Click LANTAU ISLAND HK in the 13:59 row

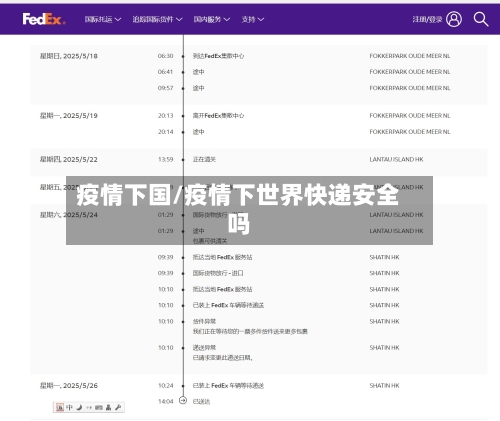(396, 159)
